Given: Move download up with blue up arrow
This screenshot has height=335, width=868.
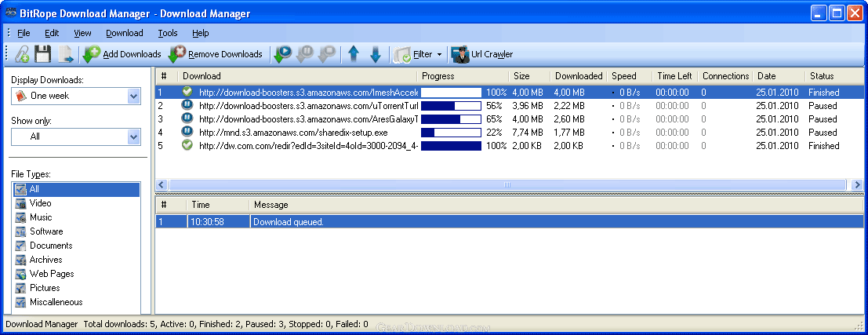Looking at the screenshot, I should point(354,54).
